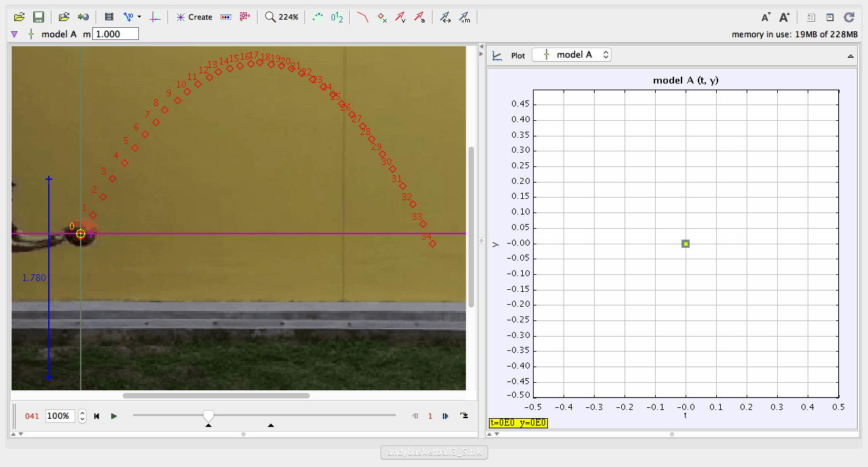The height and width of the screenshot is (467, 868).
Task: Toggle acceleration vectors icon
Action: 420,17
